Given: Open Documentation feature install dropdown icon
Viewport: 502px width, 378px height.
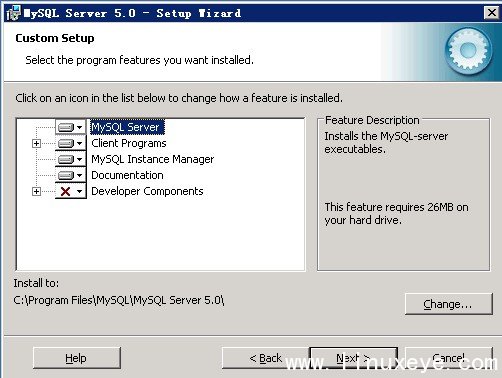Looking at the screenshot, I should pos(71,175).
